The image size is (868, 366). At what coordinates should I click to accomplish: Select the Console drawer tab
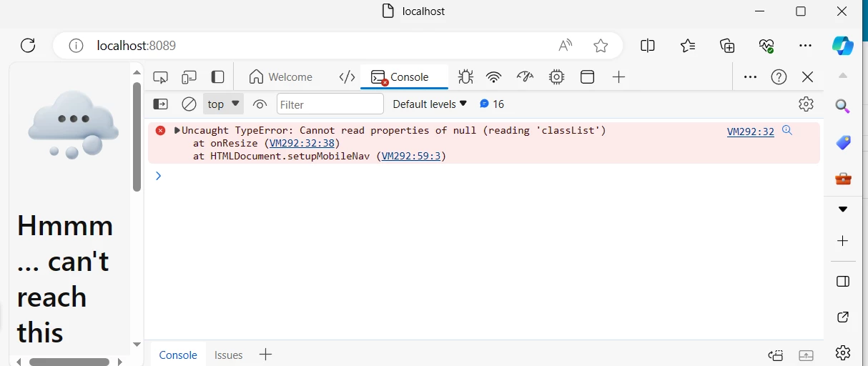tap(178, 355)
